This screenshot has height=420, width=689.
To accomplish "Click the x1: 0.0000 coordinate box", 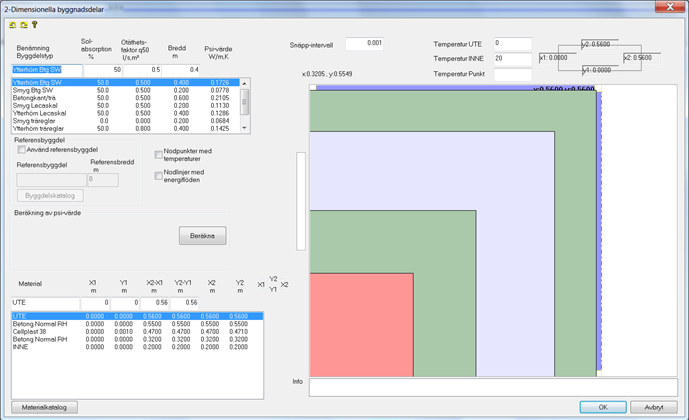I will pyautogui.click(x=557, y=58).
